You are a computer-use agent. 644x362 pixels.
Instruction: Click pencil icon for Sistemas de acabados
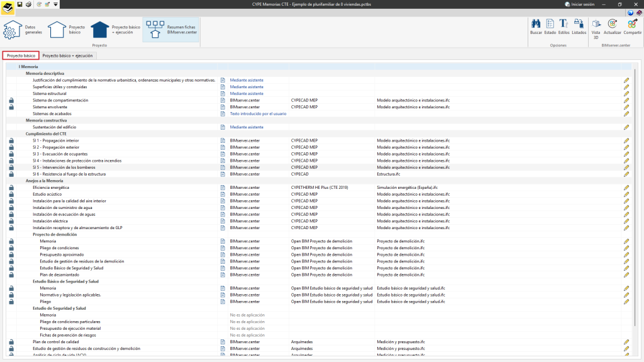point(626,113)
